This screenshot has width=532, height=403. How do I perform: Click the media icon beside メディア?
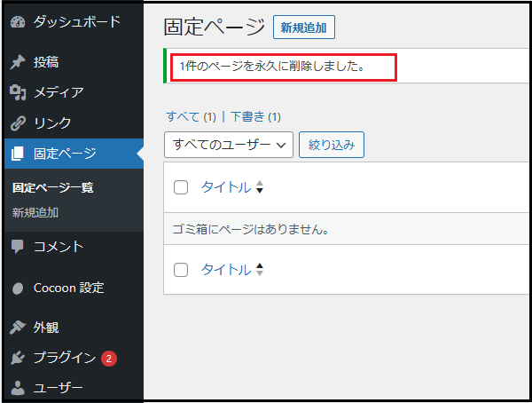click(x=18, y=92)
